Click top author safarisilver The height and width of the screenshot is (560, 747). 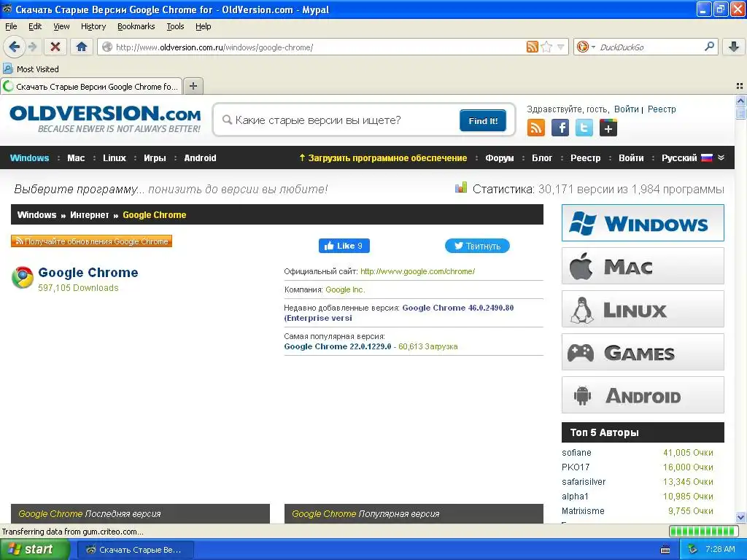click(x=584, y=481)
